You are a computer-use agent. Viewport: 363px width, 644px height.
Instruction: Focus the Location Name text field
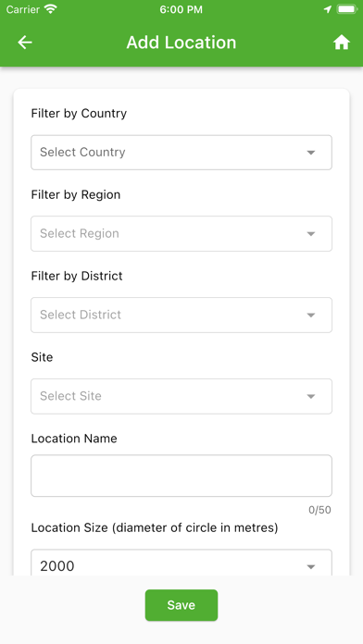(181, 476)
